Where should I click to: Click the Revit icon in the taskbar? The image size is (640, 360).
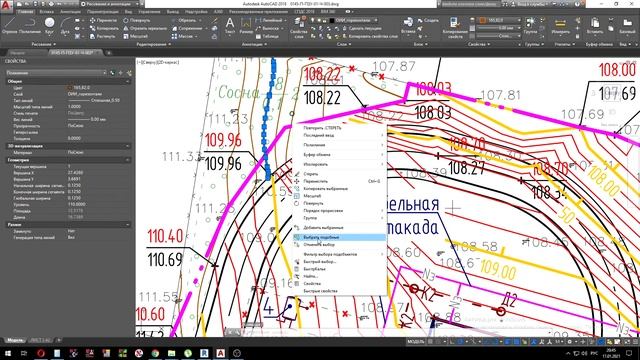[204, 353]
